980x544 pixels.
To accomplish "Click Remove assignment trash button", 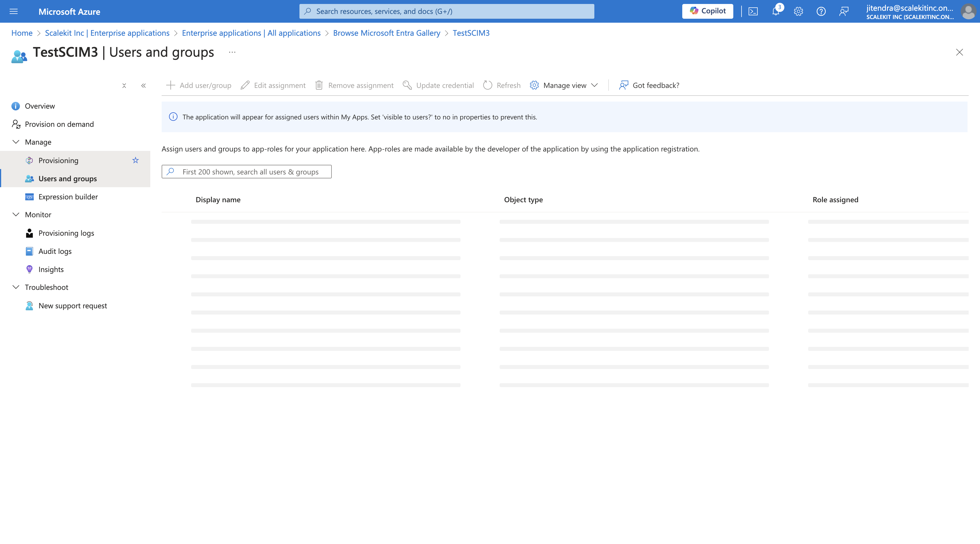I will tap(354, 85).
